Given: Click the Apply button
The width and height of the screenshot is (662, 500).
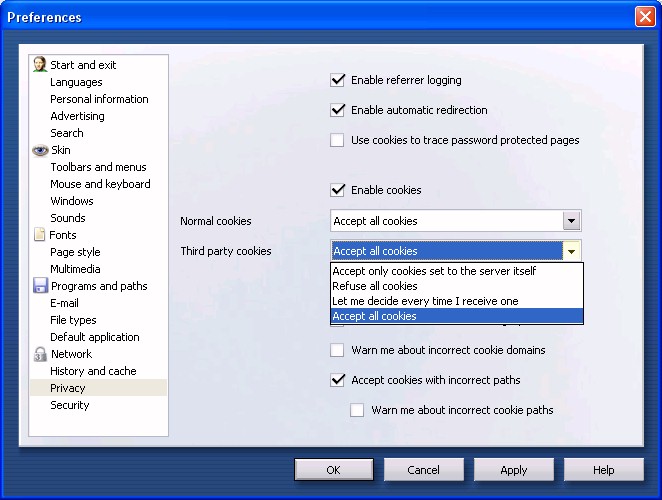Looking at the screenshot, I should coord(513,470).
